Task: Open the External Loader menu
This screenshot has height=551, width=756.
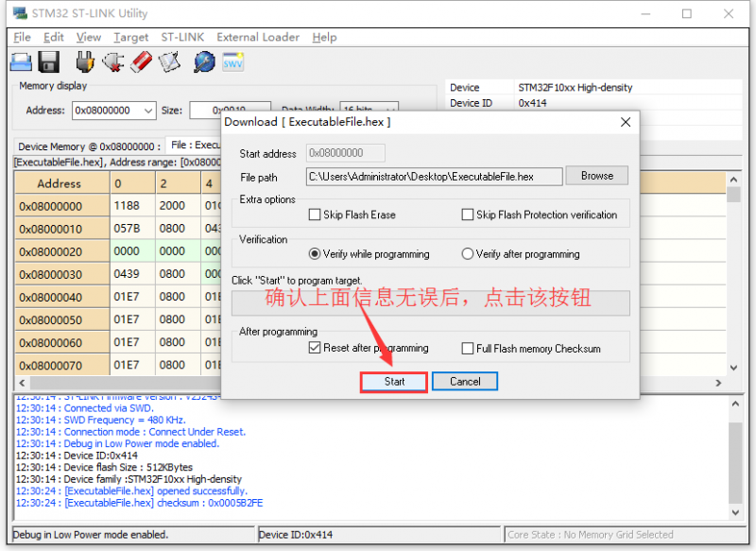Action: (257, 37)
